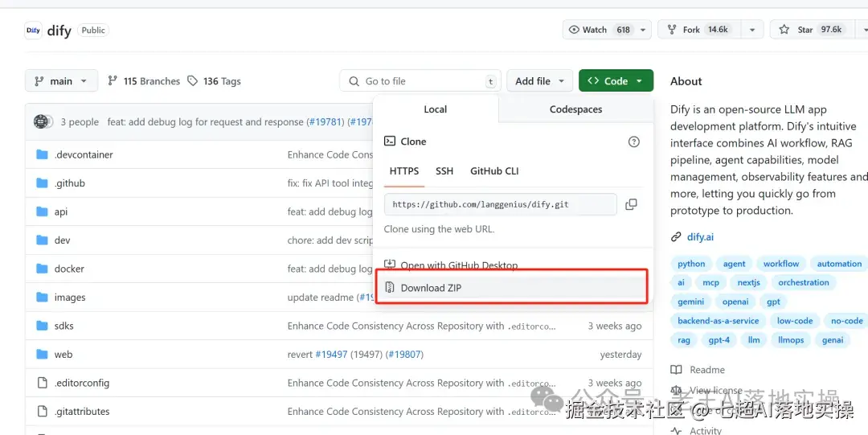Click the web folder icon
This screenshot has height=435, width=868.
pyautogui.click(x=42, y=354)
